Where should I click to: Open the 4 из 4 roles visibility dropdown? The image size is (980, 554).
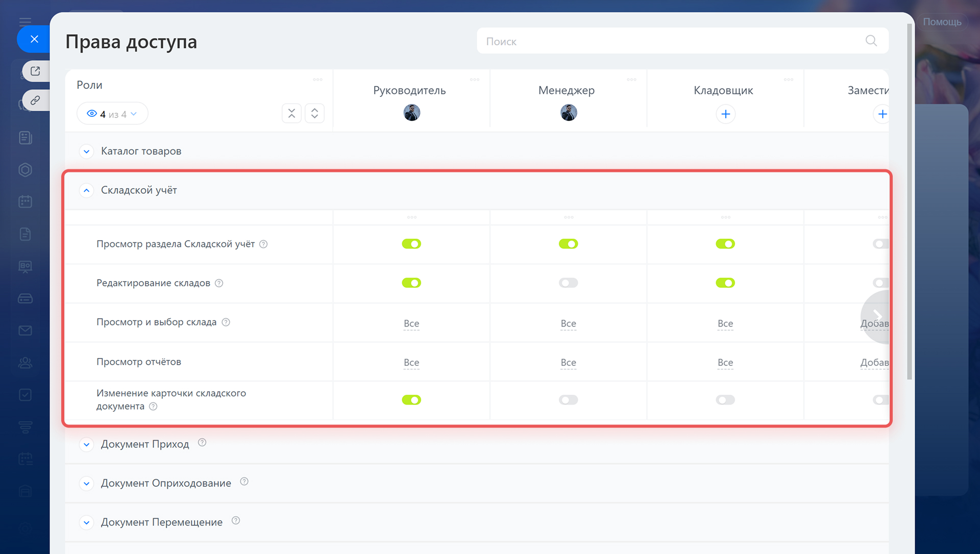[x=112, y=114]
